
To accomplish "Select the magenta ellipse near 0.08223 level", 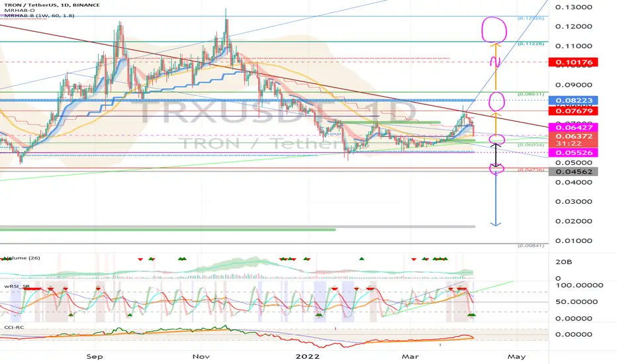I will tap(497, 101).
